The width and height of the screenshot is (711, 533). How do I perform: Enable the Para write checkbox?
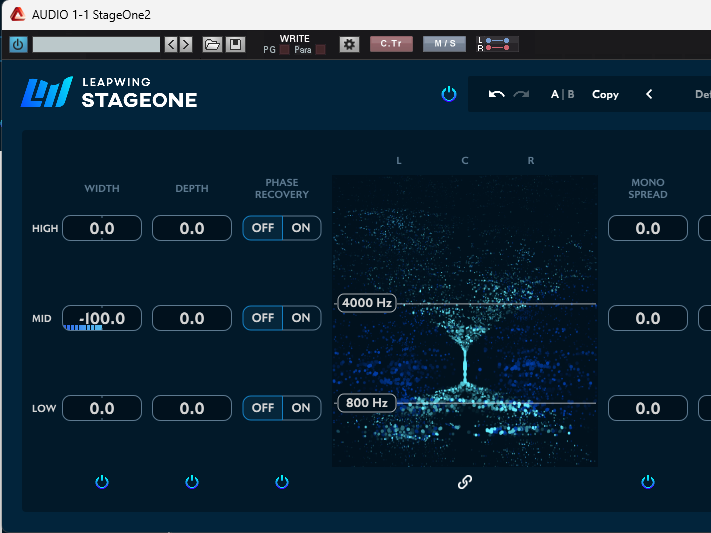click(320, 50)
